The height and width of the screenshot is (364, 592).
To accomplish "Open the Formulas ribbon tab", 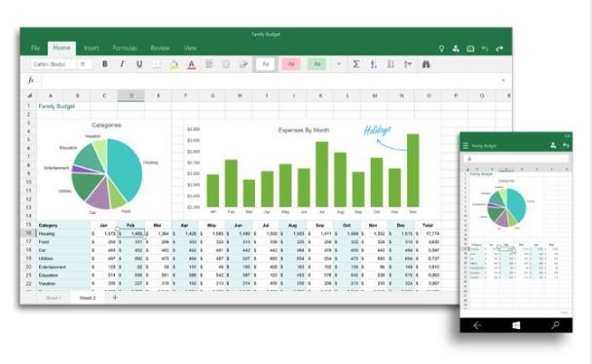I will click(125, 49).
